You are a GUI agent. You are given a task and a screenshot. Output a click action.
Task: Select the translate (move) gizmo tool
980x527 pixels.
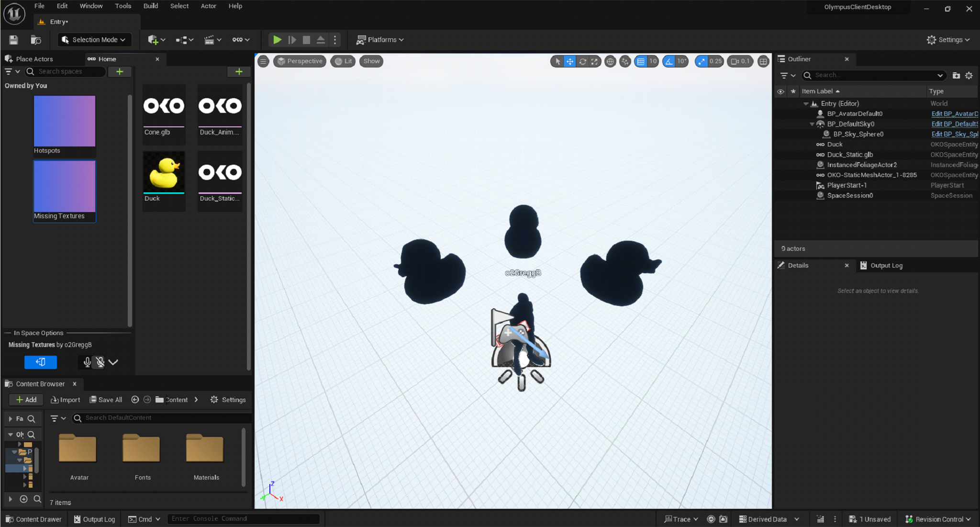569,61
